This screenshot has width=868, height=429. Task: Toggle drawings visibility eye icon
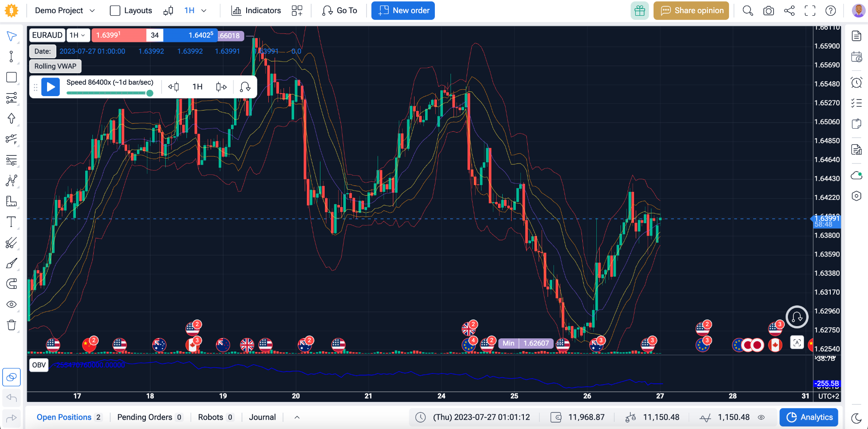[x=11, y=304]
